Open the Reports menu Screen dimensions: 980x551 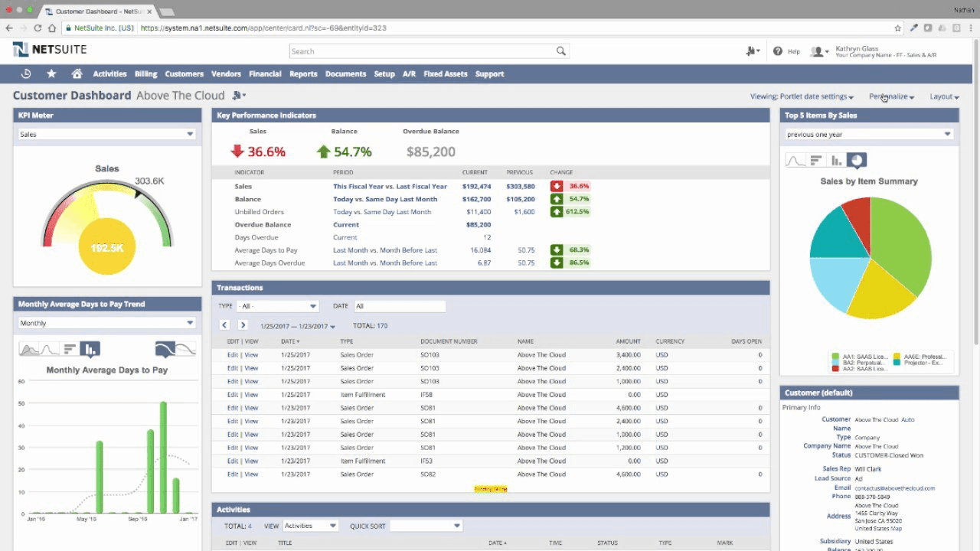303,74
